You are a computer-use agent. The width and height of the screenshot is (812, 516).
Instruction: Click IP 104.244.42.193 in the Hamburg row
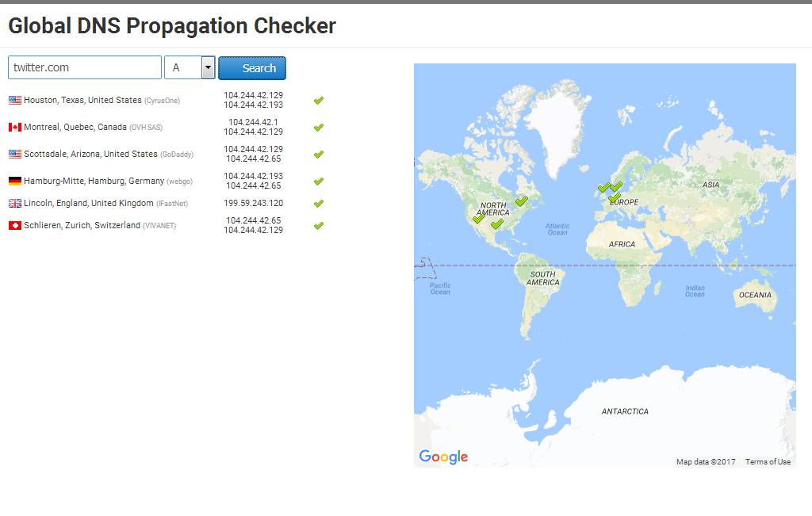pyautogui.click(x=253, y=176)
